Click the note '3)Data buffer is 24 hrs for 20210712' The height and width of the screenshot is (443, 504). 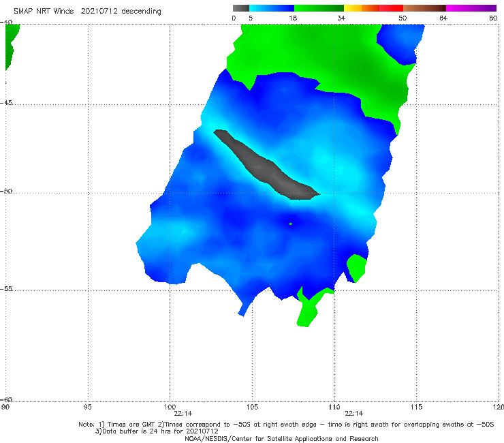[157, 431]
